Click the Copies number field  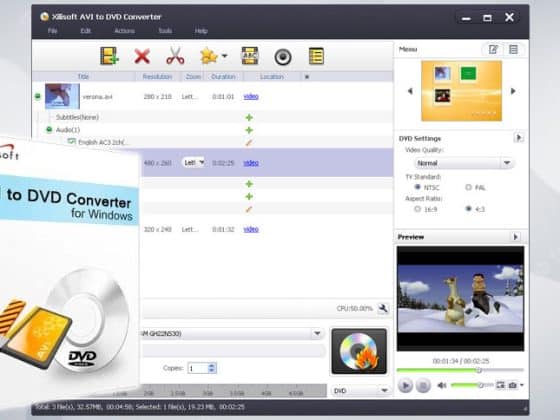(x=198, y=368)
